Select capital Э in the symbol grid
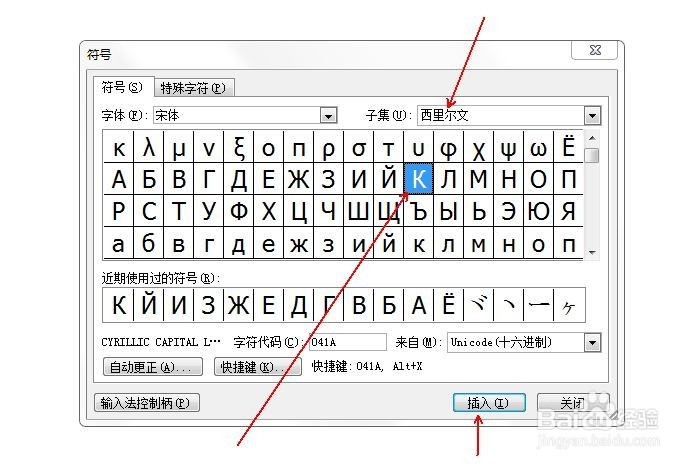The width and height of the screenshot is (700, 466). pos(508,211)
